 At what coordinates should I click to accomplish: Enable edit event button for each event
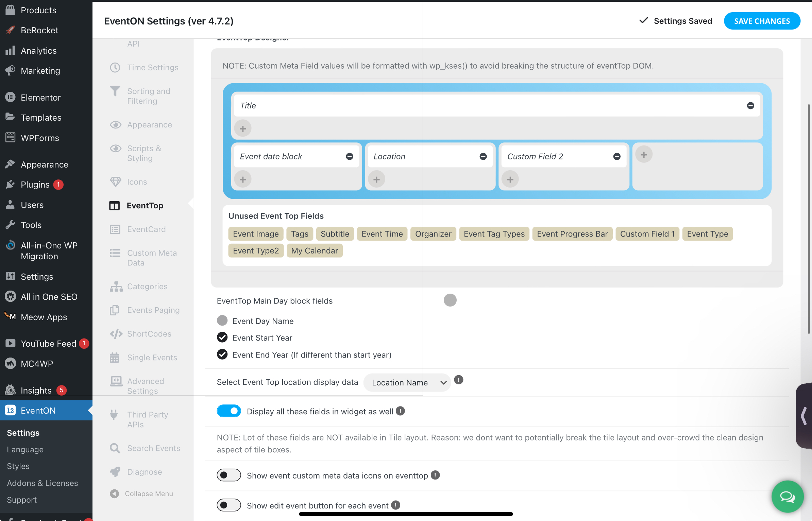coord(229,505)
